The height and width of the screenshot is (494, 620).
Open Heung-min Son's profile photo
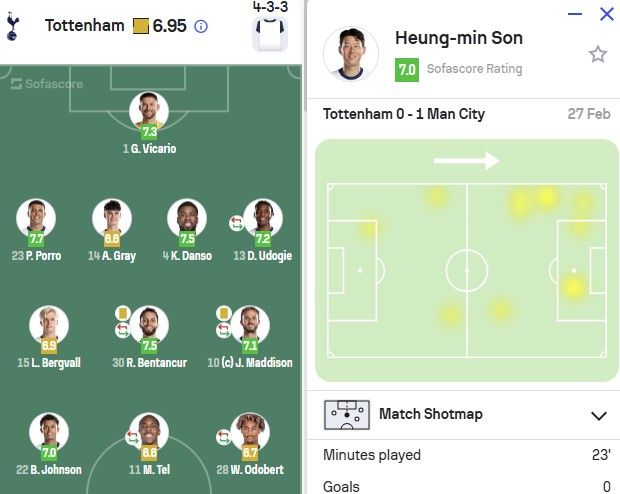(351, 54)
